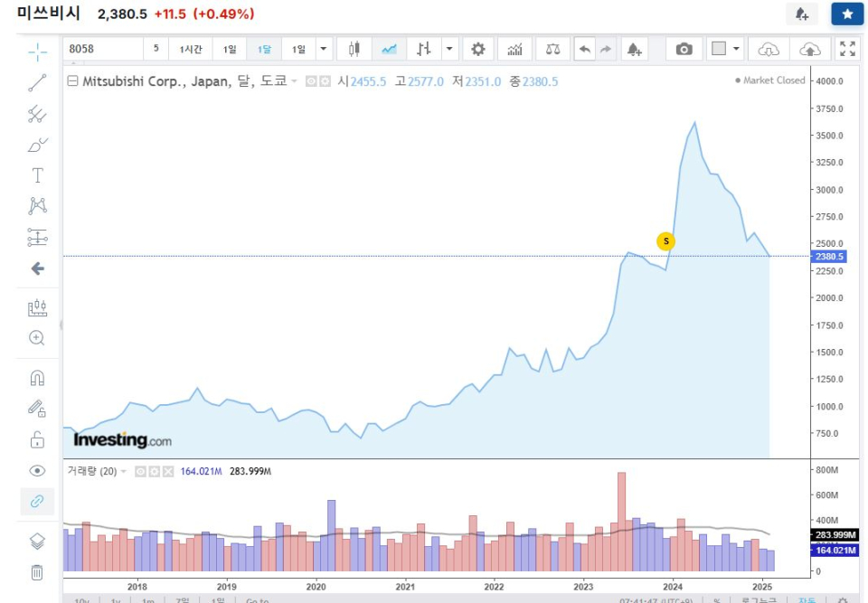This screenshot has height=603, width=868.
Task: Create alert with toolbar bell icon
Action: (x=635, y=49)
